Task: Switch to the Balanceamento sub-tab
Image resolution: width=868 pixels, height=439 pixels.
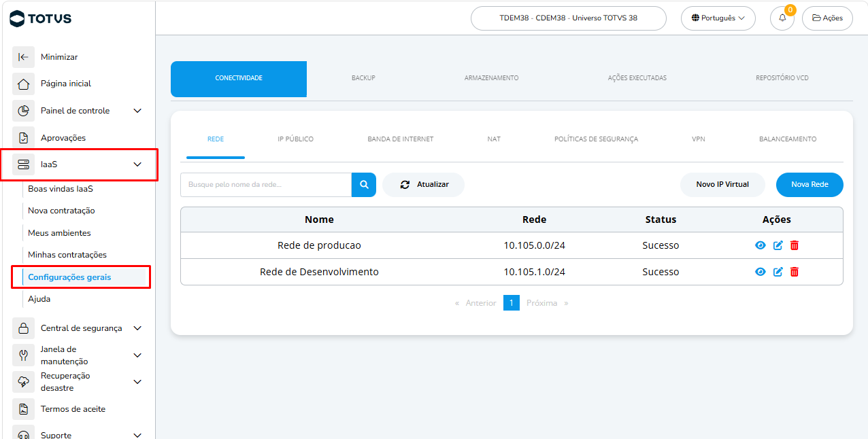Action: click(788, 139)
